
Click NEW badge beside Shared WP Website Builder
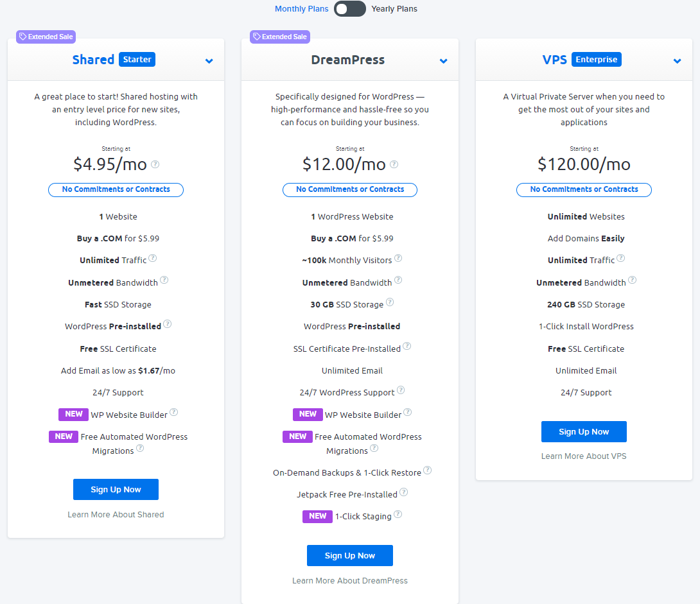pos(74,415)
